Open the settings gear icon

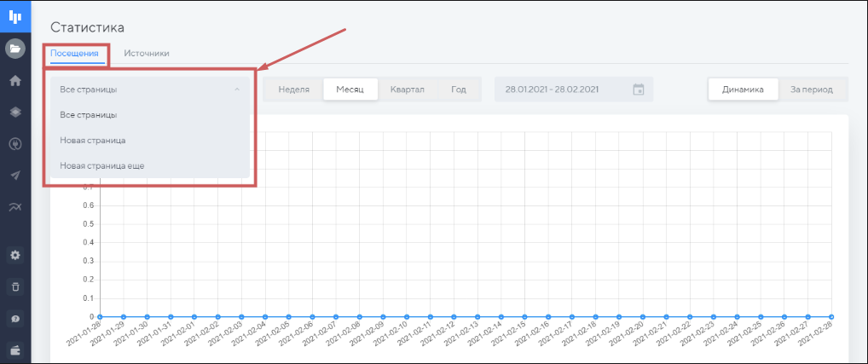[x=14, y=255]
